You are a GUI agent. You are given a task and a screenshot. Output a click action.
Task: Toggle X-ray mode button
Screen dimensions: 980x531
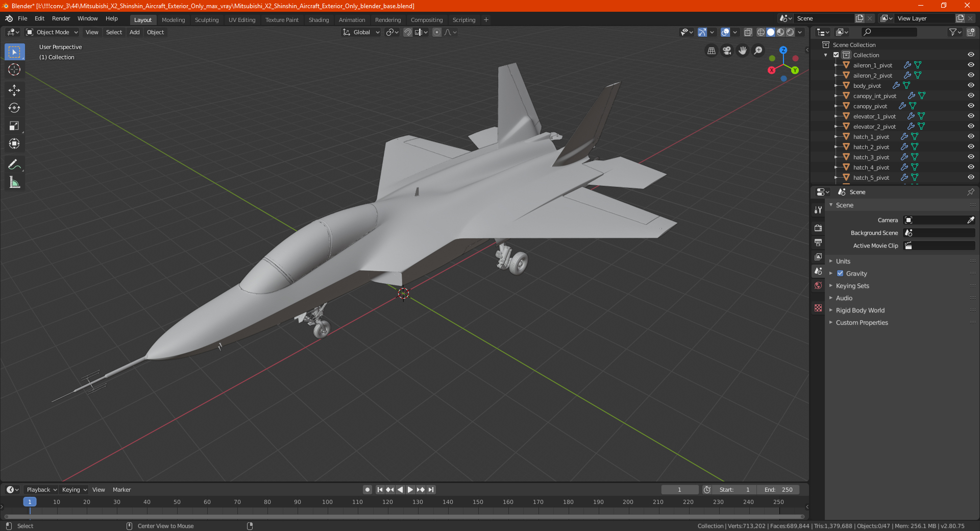(x=748, y=32)
